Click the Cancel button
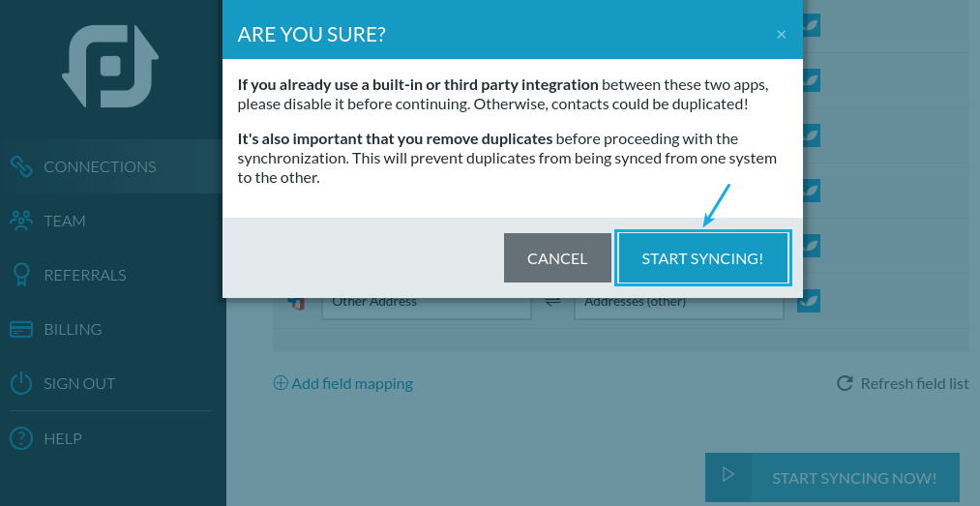The width and height of the screenshot is (980, 506). [557, 258]
